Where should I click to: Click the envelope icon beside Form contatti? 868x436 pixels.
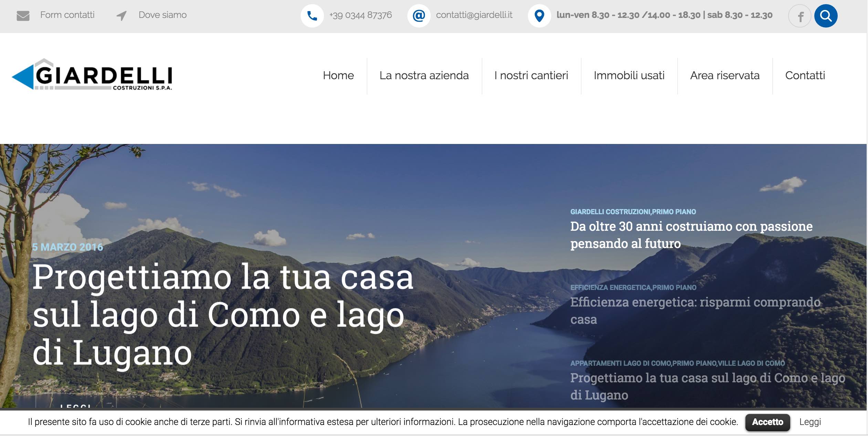click(23, 16)
